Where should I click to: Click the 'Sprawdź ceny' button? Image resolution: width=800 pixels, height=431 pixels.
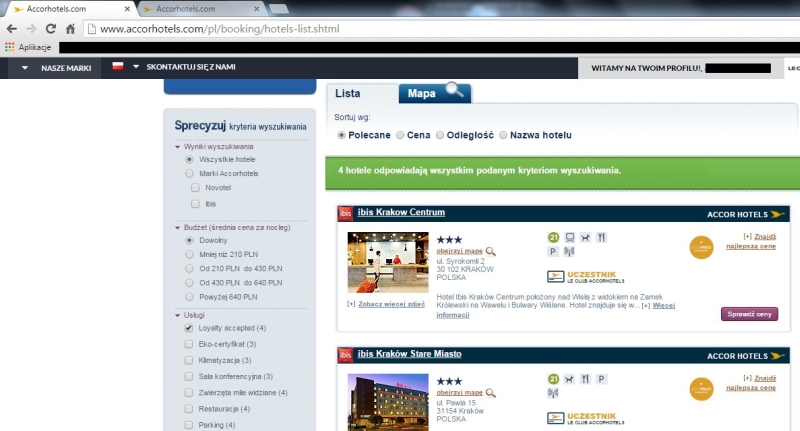[x=749, y=314]
